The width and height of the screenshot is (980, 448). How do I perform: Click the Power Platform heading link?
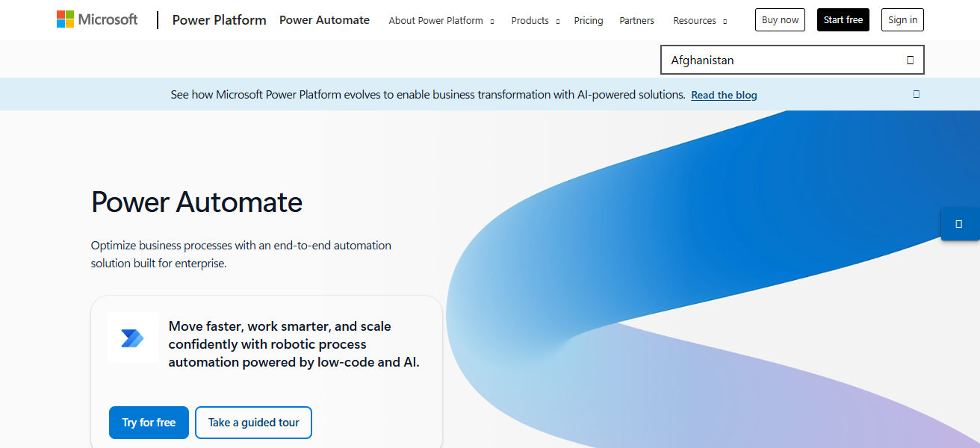click(219, 20)
